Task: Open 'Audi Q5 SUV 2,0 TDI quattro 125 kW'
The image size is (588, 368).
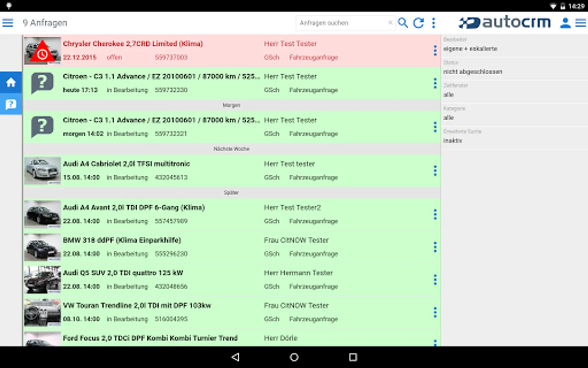Action: click(x=123, y=273)
